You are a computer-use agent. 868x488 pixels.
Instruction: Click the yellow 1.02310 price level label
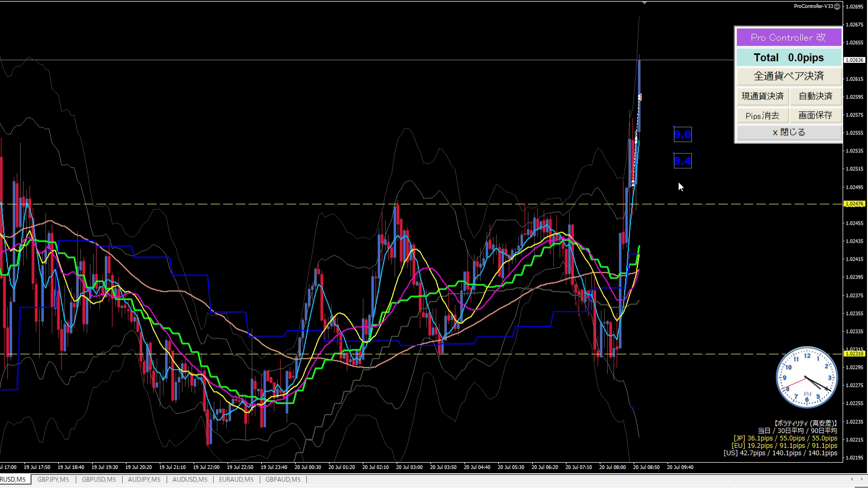point(854,354)
